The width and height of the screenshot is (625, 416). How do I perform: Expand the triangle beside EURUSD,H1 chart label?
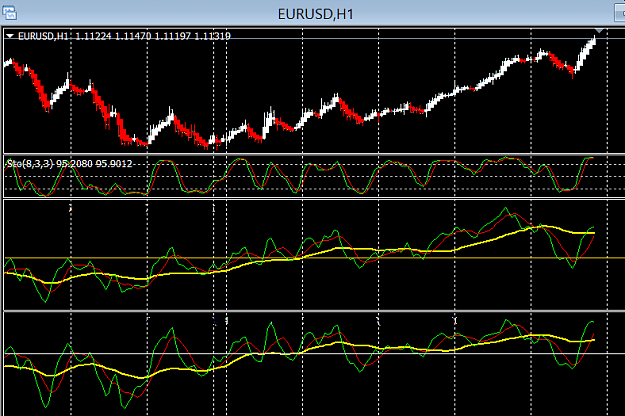(x=10, y=36)
